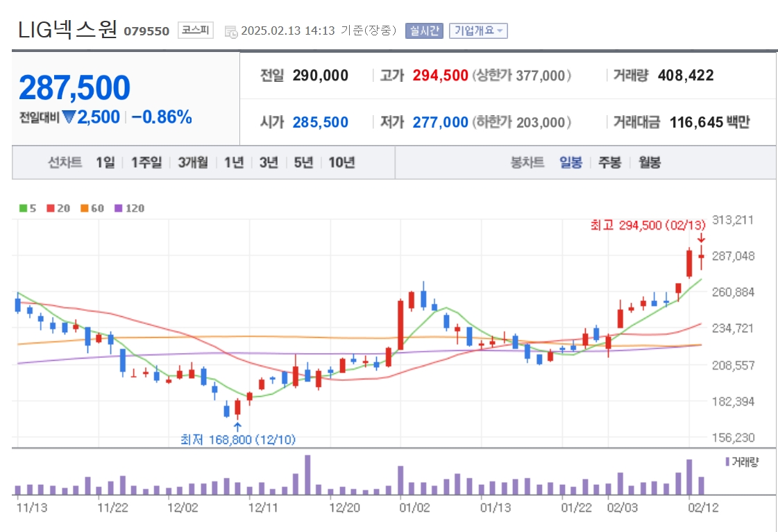The width and height of the screenshot is (778, 532).
Task: Select the 10년 line chart period
Action: point(342,162)
